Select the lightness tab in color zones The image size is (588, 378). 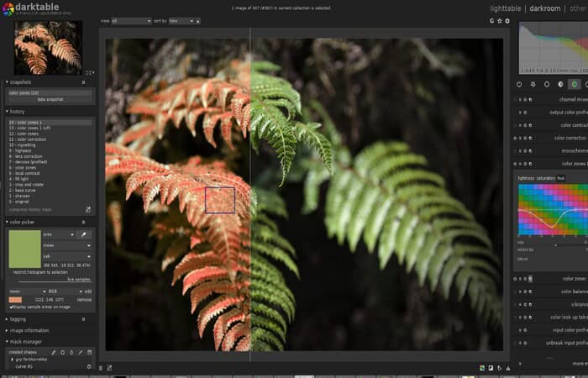(526, 178)
